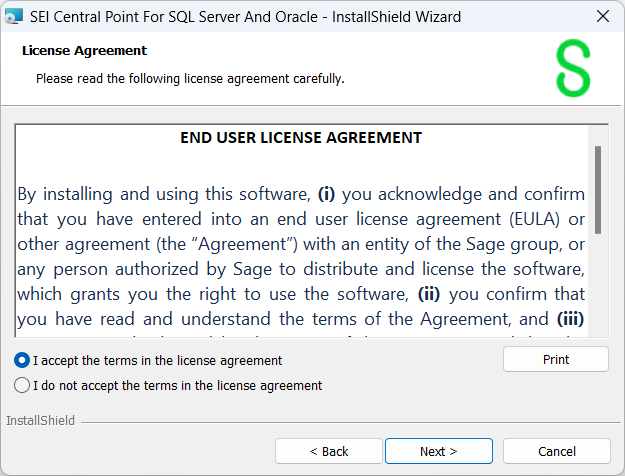Go to the previous step with Back
625x476 pixels.
(x=328, y=451)
